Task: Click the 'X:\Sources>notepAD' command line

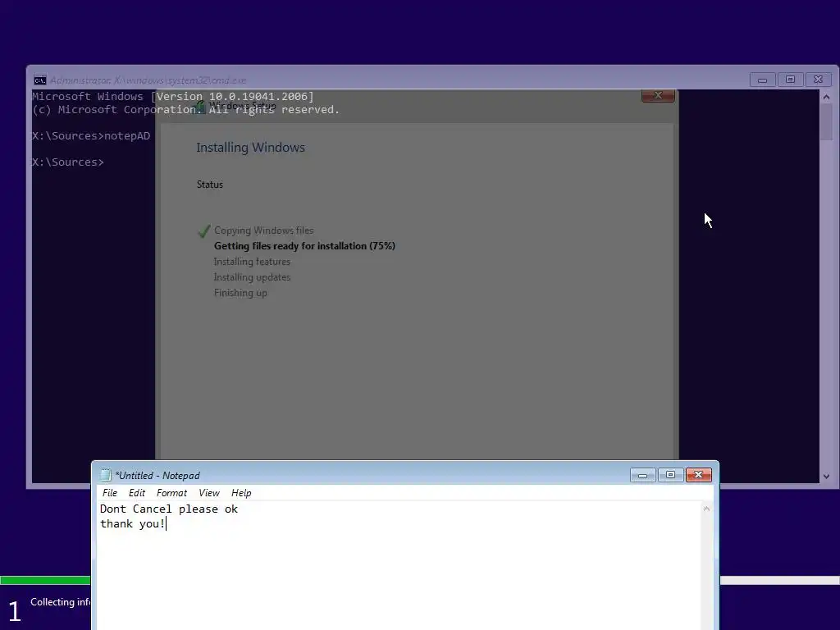Action: point(91,136)
